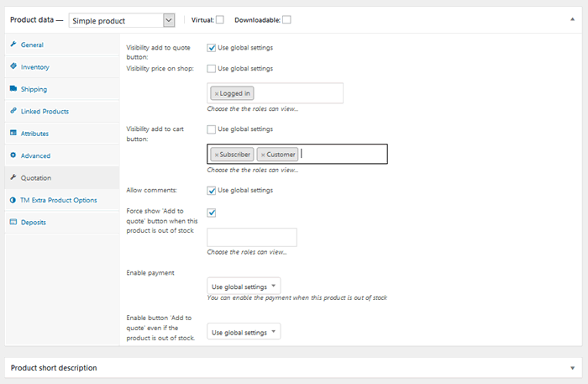The height and width of the screenshot is (384, 588).
Task: Switch to the Quotation tab
Action: [x=35, y=178]
